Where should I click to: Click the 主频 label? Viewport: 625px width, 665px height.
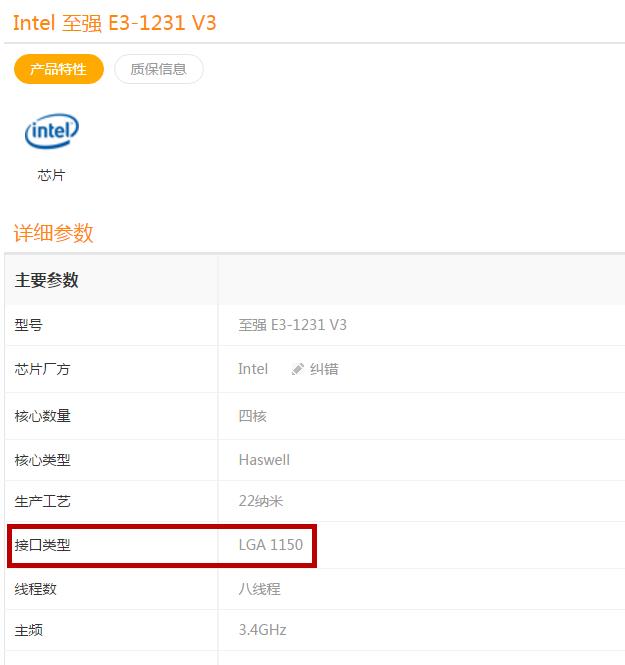tap(28, 630)
